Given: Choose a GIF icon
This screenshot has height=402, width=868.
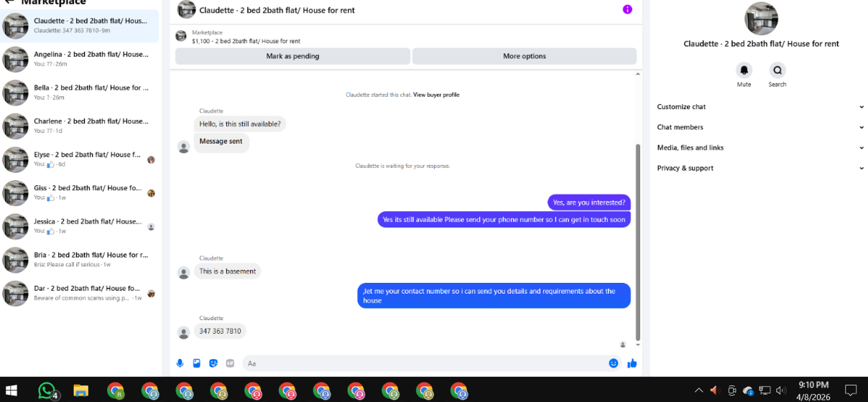Looking at the screenshot, I should coord(230,363).
